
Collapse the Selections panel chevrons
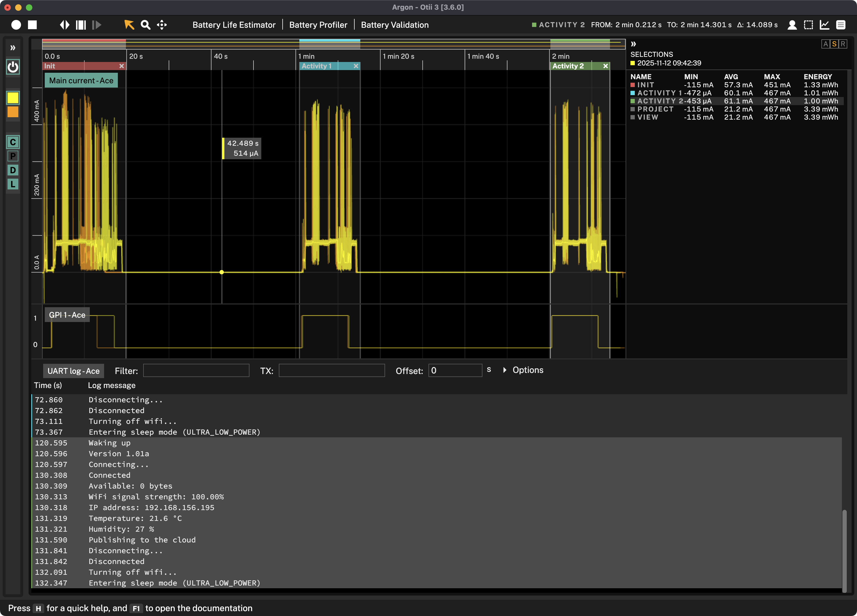pos(634,44)
